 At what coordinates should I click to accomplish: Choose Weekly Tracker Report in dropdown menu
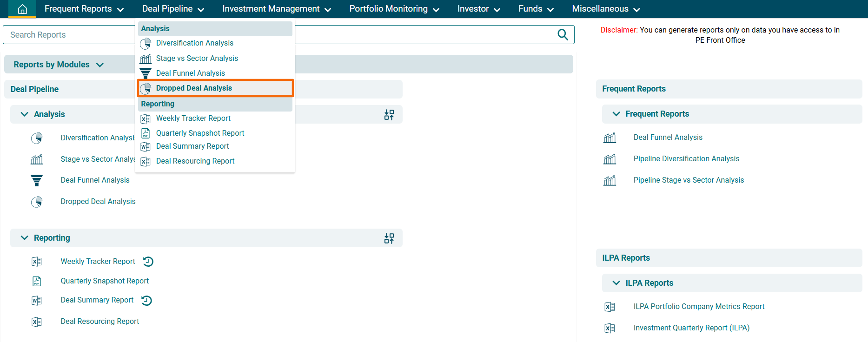coord(193,118)
